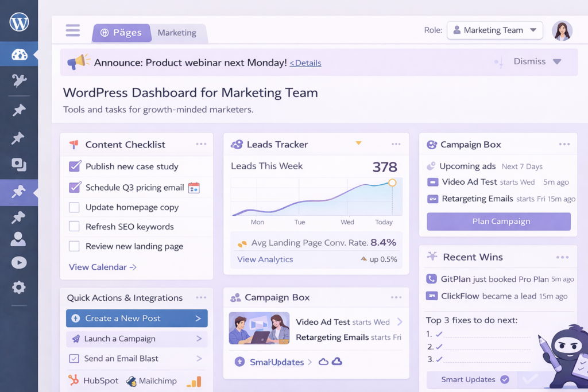The height and width of the screenshot is (392, 588).
Task: Open the hamburger menu icon
Action: coord(73,30)
